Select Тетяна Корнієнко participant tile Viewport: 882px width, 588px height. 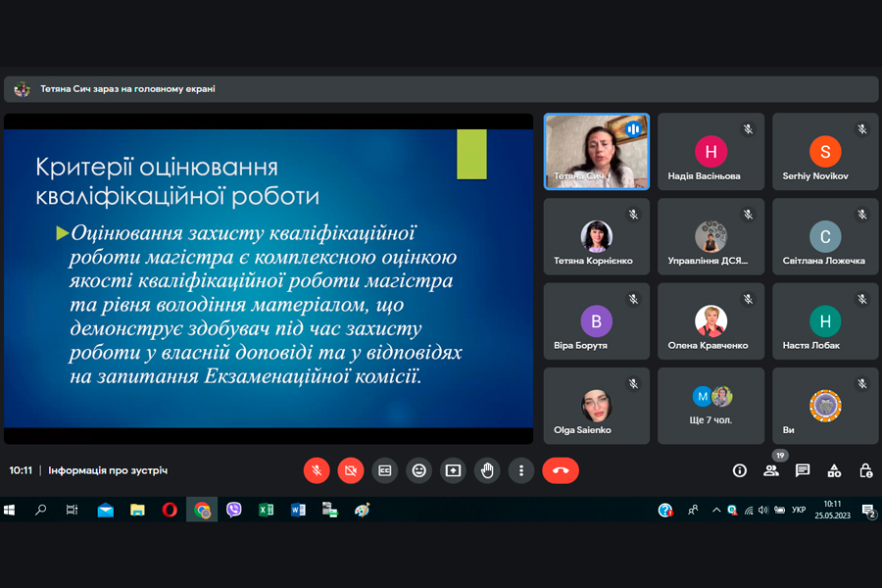[597, 236]
